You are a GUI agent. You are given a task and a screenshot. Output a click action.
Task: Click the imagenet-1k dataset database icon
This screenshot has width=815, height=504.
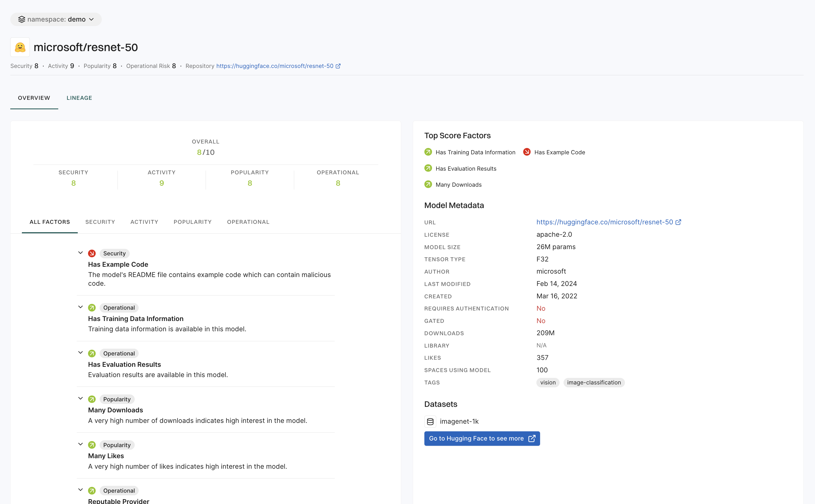pos(430,421)
